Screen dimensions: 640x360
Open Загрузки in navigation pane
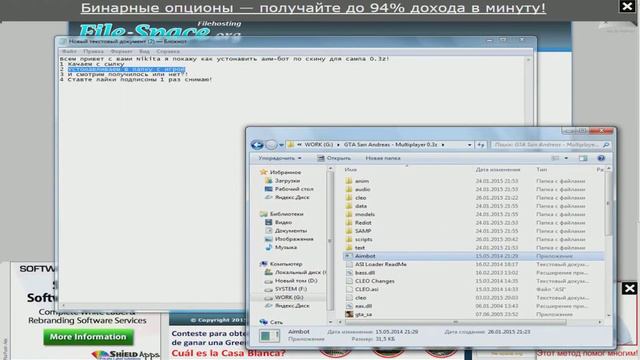[x=282, y=180]
